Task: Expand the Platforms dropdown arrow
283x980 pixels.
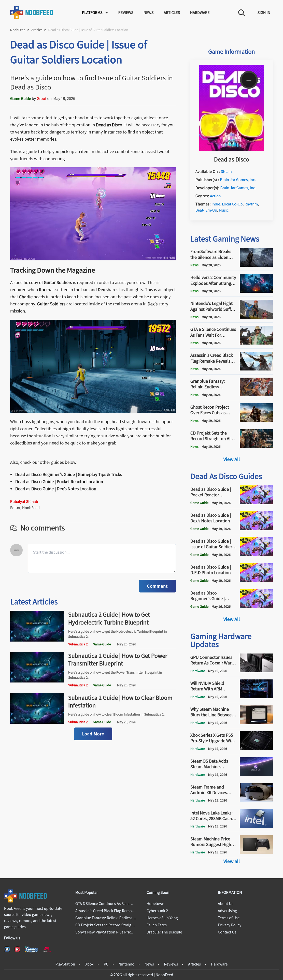Action: click(107, 12)
